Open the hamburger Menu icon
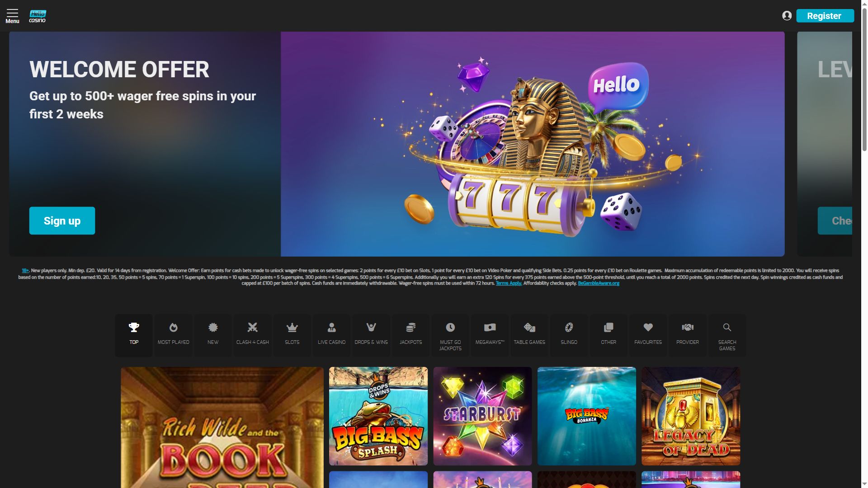Image resolution: width=868 pixels, height=488 pixels. pyautogui.click(x=12, y=16)
